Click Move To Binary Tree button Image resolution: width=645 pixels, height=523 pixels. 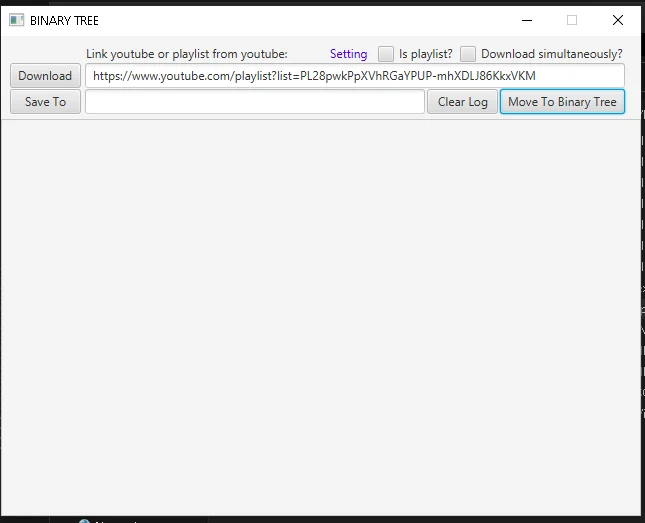562,102
